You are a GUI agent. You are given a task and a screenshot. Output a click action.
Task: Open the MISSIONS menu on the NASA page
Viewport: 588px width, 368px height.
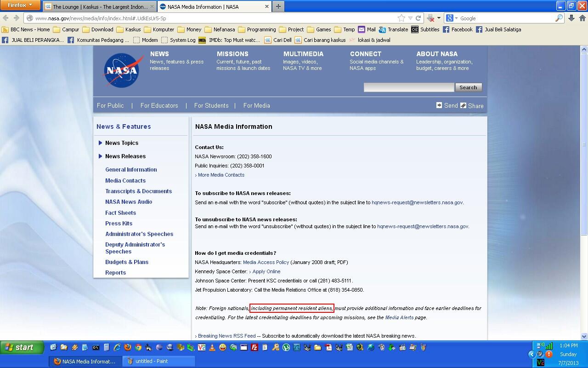(x=232, y=54)
